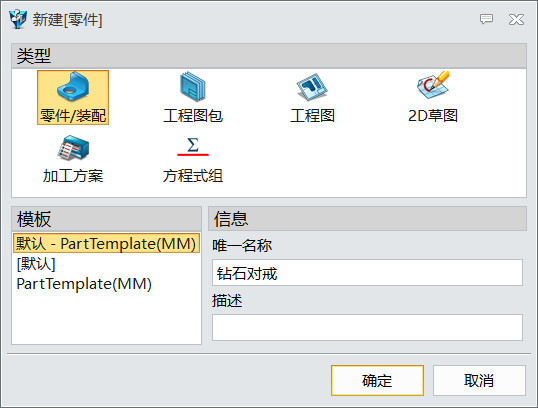The image size is (538, 408).
Task: Click the 新建[零件] dialog title text
Action: 68,20
